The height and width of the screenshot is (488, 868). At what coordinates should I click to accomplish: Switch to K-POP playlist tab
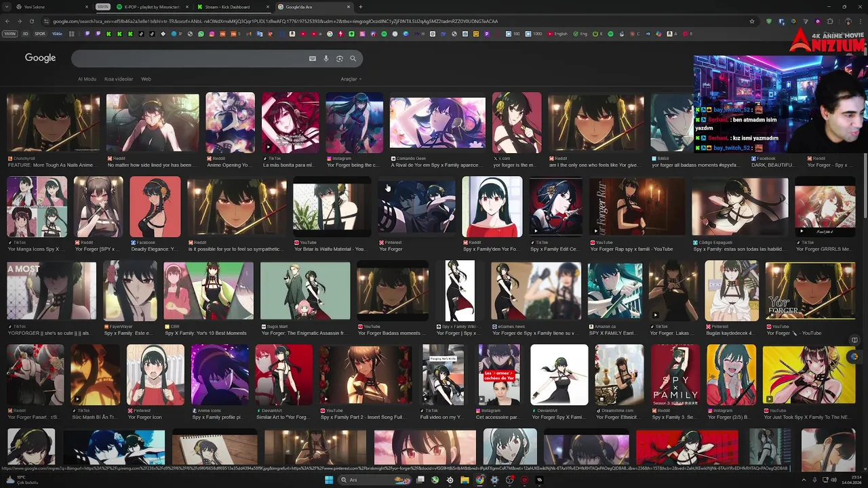pyautogui.click(x=151, y=7)
